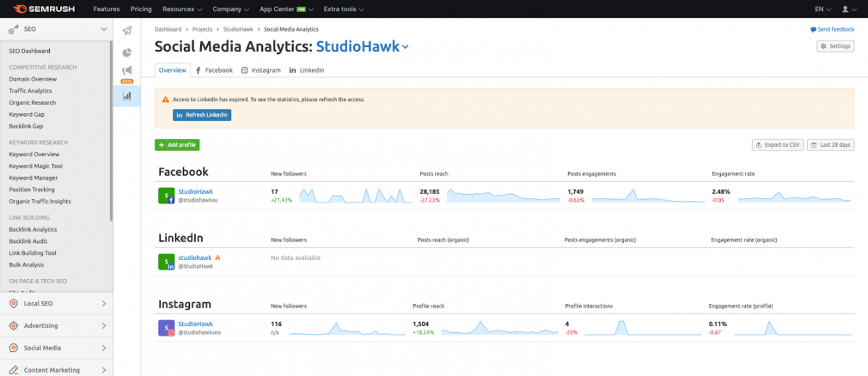Click the Social Media sidebar icon
This screenshot has height=376, width=868.
tap(14, 349)
